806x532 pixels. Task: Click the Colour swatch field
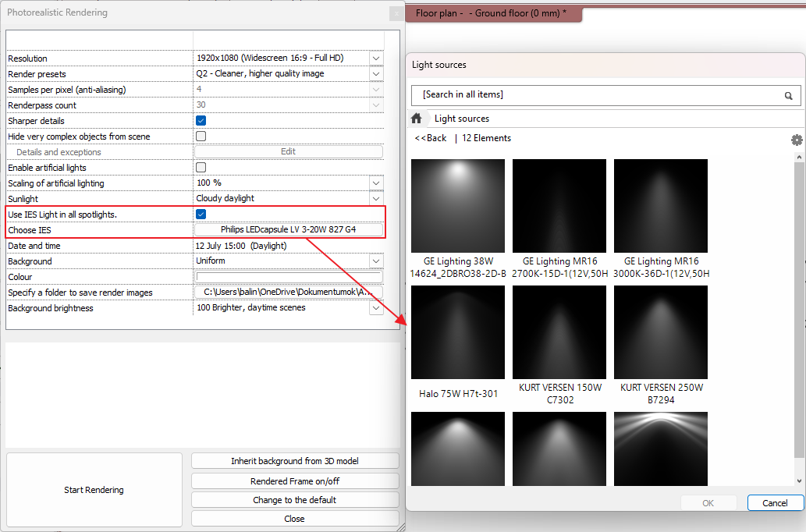pos(289,276)
